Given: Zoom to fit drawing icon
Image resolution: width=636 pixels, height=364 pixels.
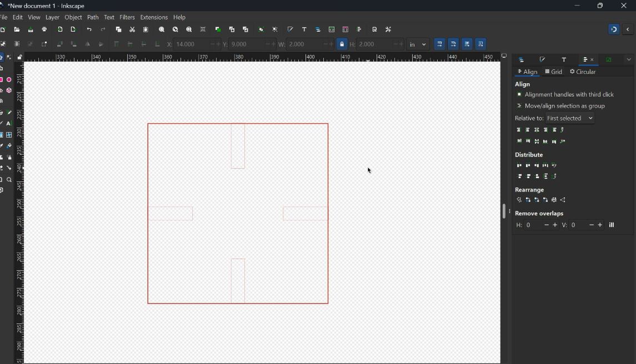Looking at the screenshot, I should click(x=175, y=29).
